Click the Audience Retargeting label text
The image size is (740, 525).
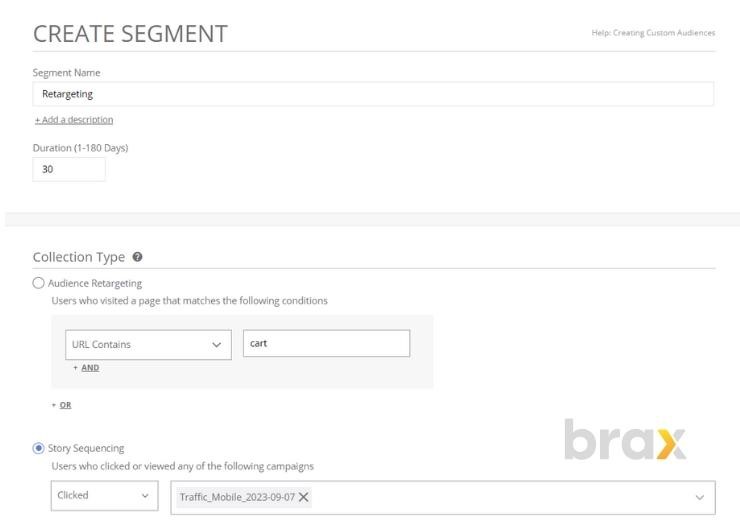tap(95, 283)
